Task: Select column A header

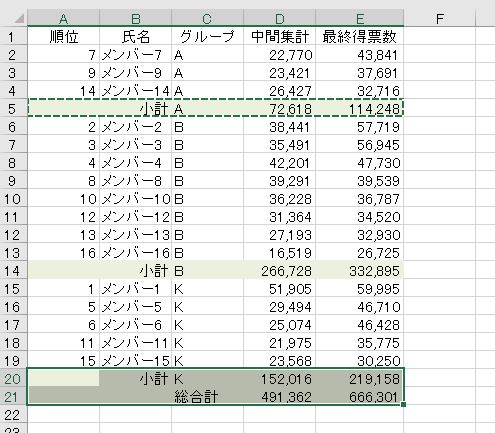Action: (x=63, y=19)
